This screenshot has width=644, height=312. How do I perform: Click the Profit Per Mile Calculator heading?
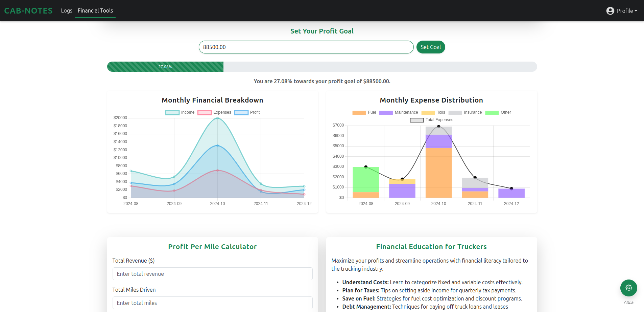click(212, 247)
